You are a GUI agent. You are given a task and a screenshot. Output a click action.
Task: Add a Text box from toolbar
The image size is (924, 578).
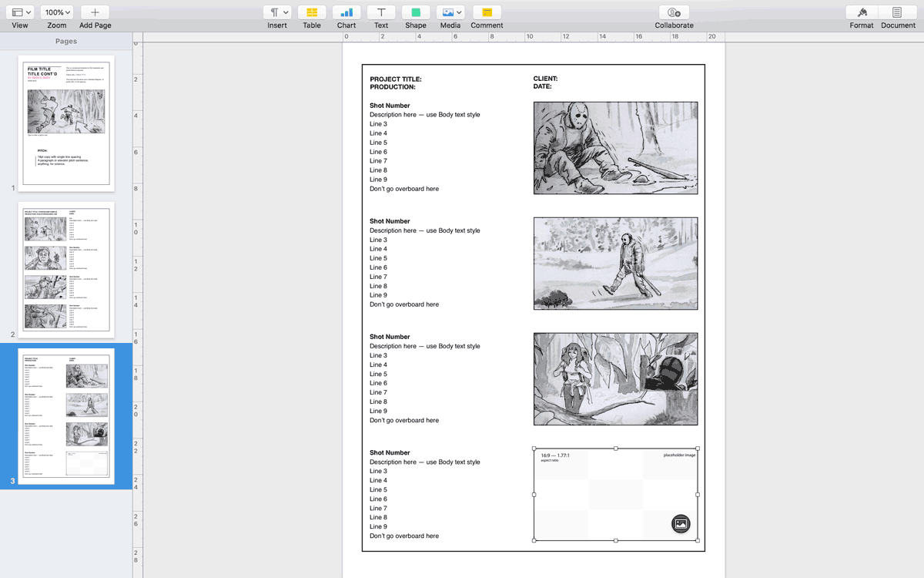pos(381,13)
